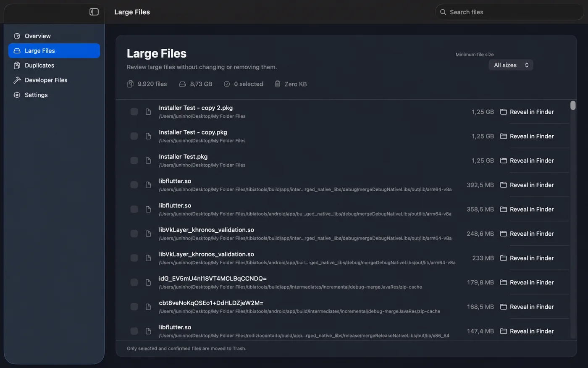
Task: Open Settings from the sidebar
Action: 54,95
